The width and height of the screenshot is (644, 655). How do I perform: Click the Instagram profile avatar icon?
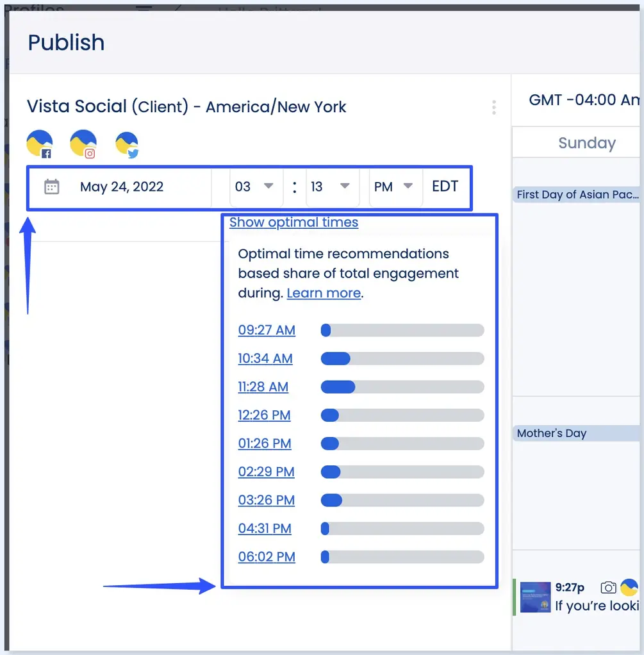(x=83, y=144)
